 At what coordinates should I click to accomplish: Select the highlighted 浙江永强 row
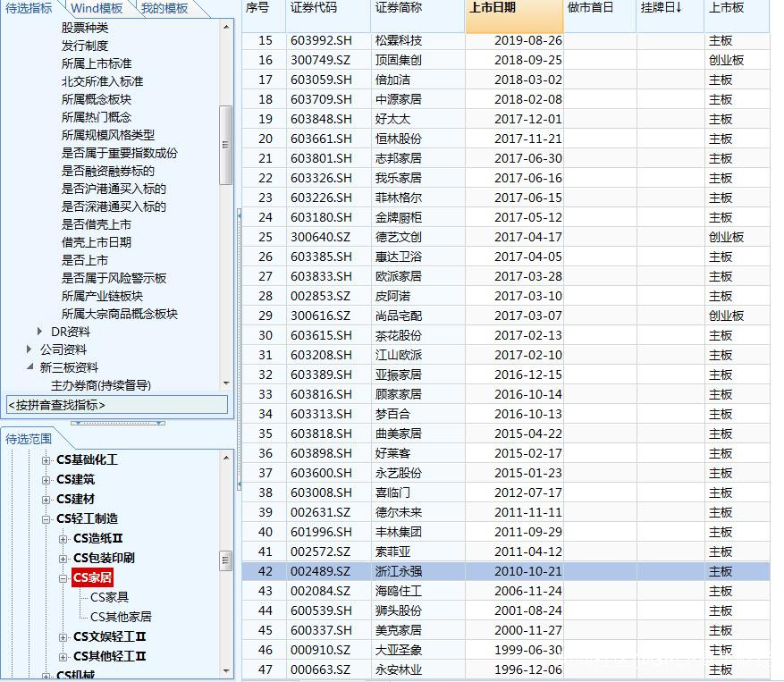click(x=505, y=571)
